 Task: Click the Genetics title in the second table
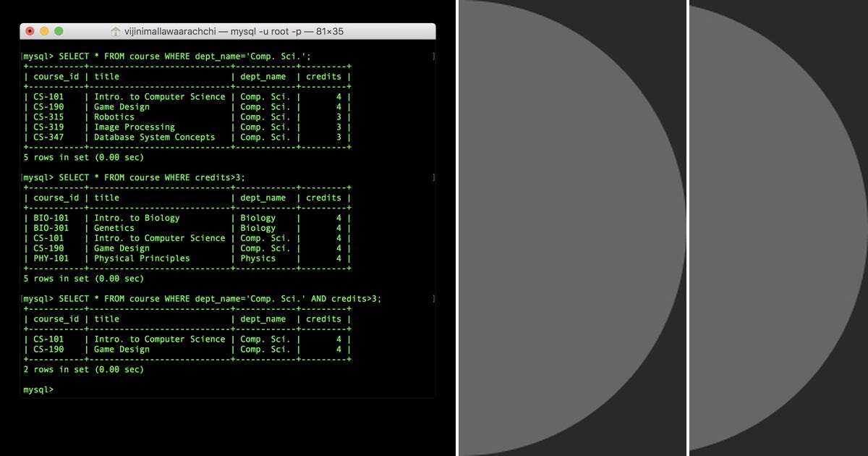pyautogui.click(x=116, y=228)
